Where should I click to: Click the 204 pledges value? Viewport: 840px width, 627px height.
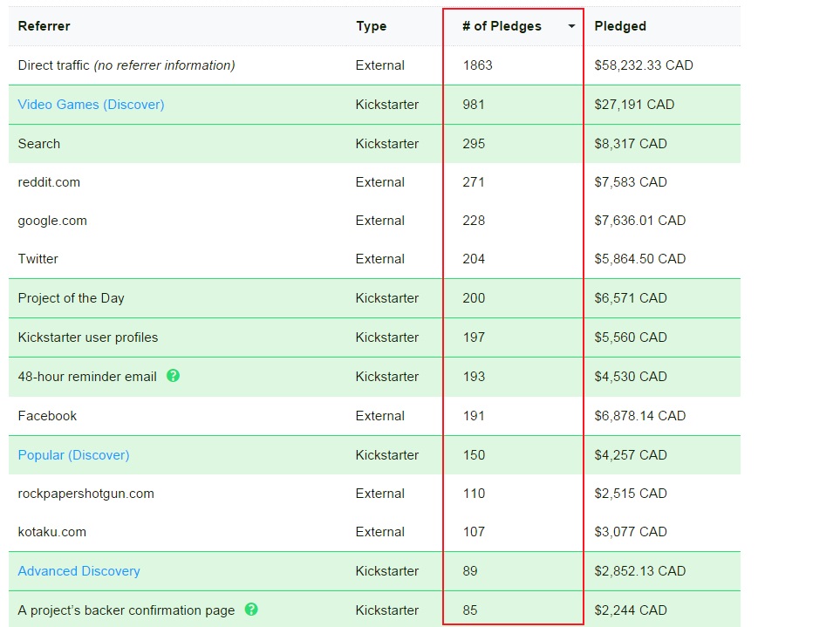[474, 259]
